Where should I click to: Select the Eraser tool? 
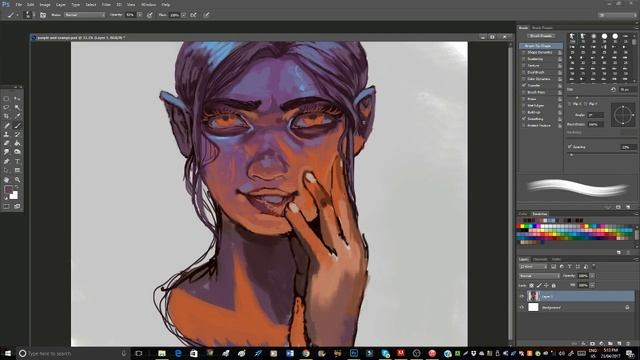[6, 143]
